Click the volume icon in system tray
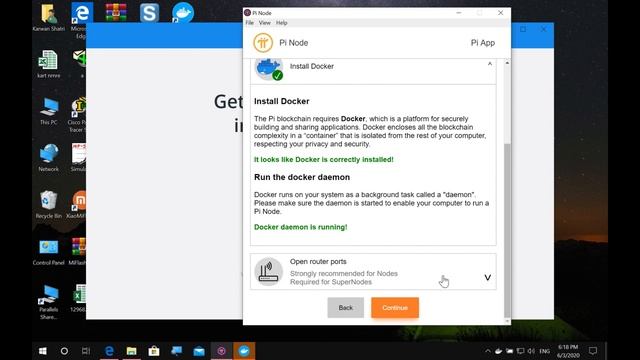Screen dimensions: 640x360 pos(531,351)
